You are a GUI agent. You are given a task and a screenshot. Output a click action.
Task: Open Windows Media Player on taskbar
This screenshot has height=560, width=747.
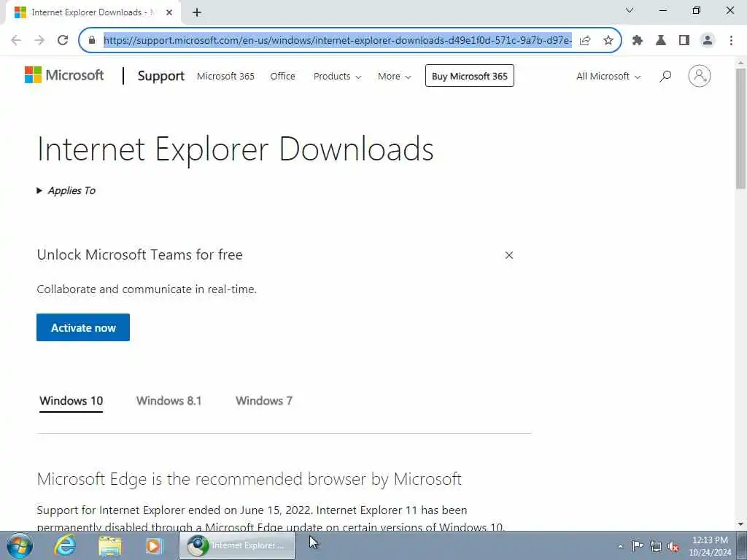[x=154, y=545]
